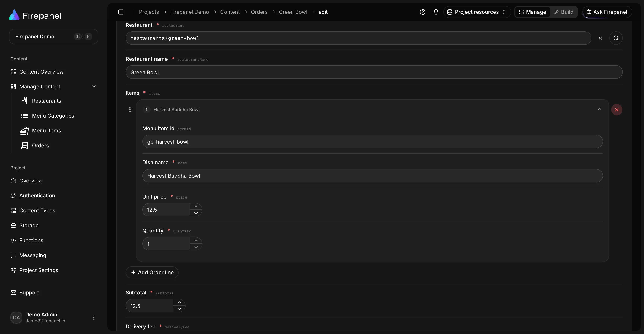Switch to Manage mode

click(x=533, y=12)
